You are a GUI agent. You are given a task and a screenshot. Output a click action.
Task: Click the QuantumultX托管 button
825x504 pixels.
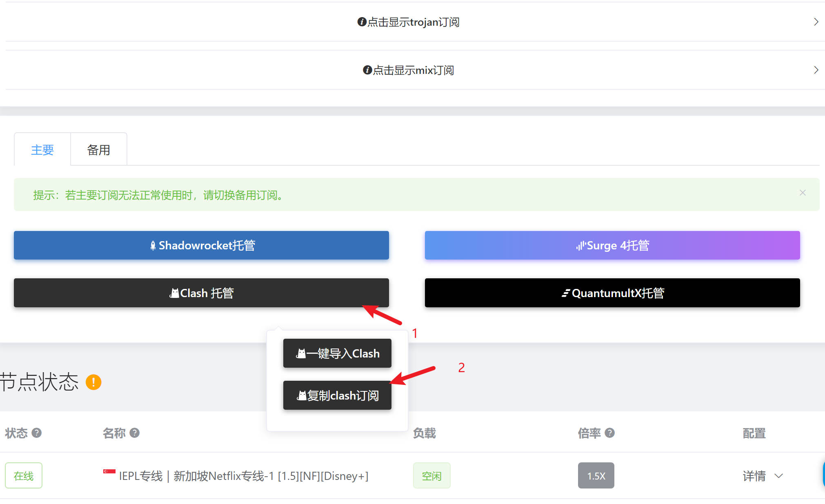(612, 293)
